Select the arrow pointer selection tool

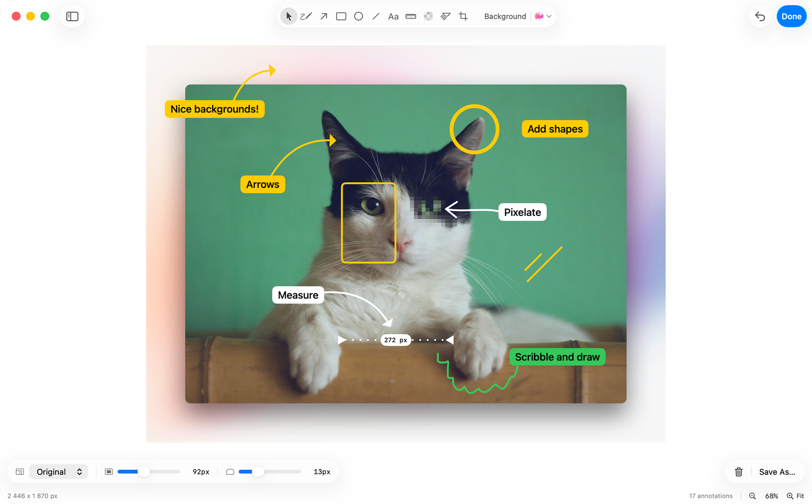(288, 16)
